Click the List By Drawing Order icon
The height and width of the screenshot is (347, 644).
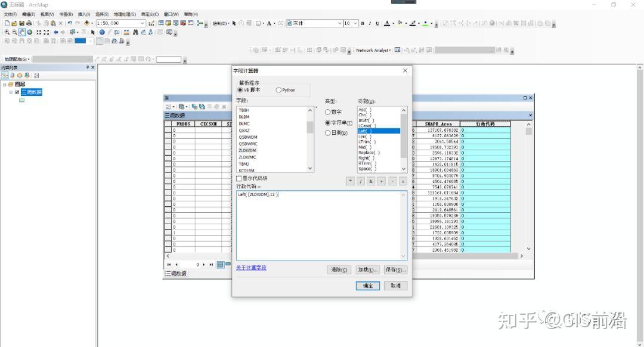5,76
